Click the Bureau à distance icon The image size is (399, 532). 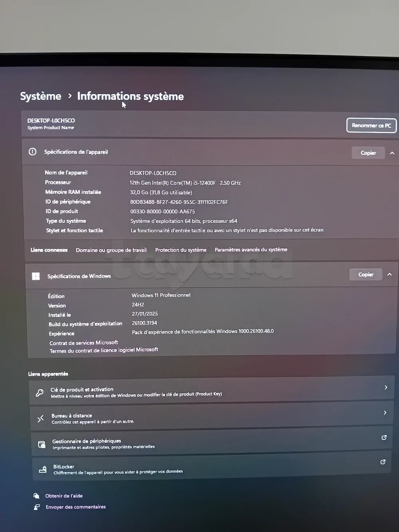(x=41, y=419)
